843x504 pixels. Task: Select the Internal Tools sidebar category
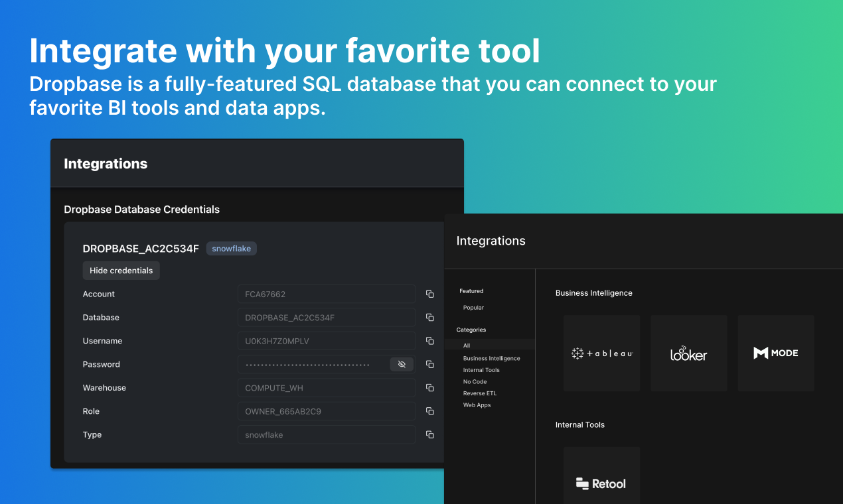pos(481,370)
